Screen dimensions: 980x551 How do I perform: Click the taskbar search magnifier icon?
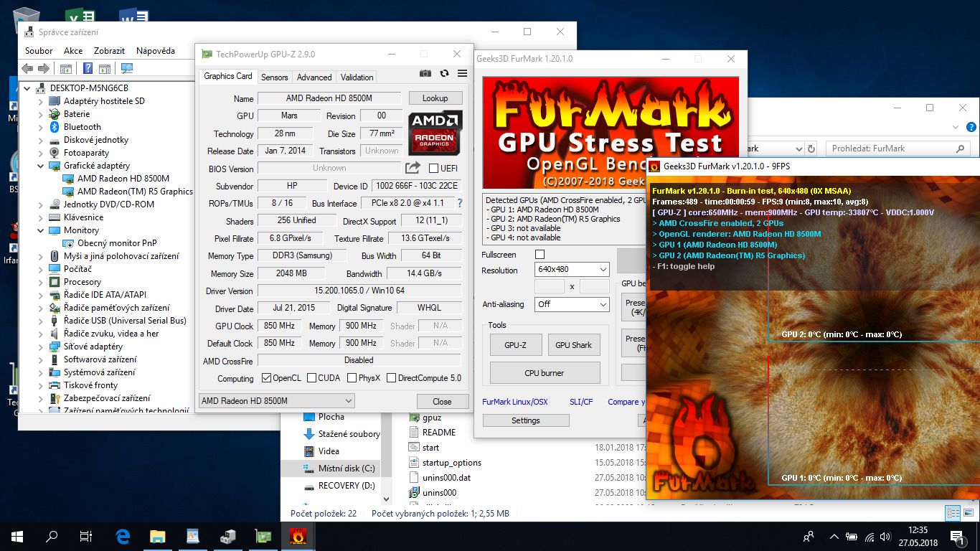[52, 536]
